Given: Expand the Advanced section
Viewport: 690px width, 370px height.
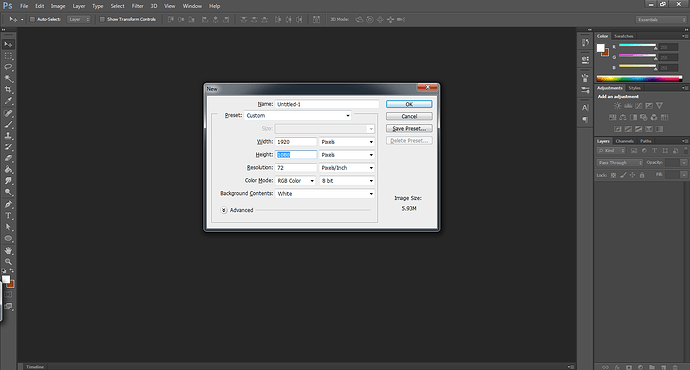Looking at the screenshot, I should click(x=224, y=210).
